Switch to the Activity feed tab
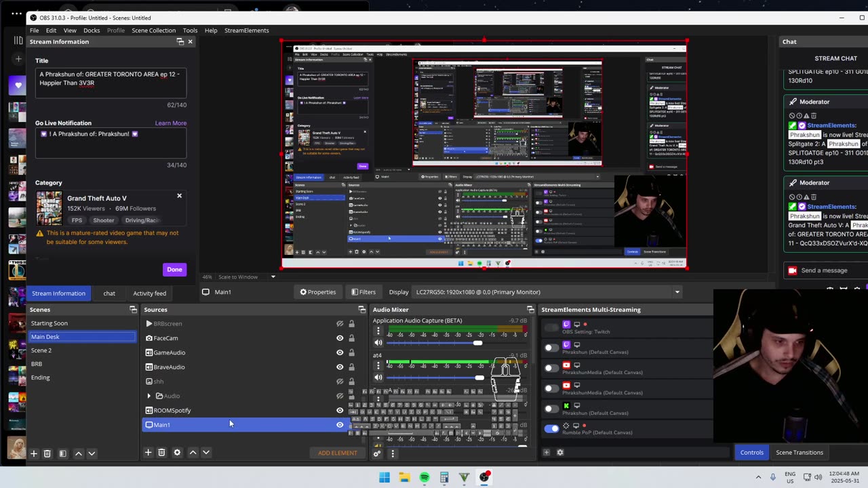The height and width of the screenshot is (488, 868). pyautogui.click(x=149, y=293)
